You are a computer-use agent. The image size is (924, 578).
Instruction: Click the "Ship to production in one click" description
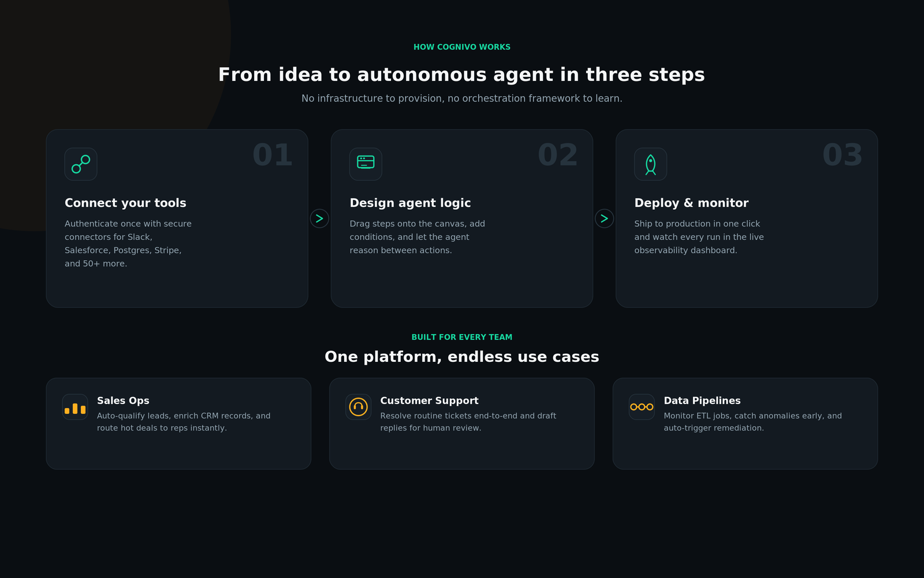click(x=699, y=237)
